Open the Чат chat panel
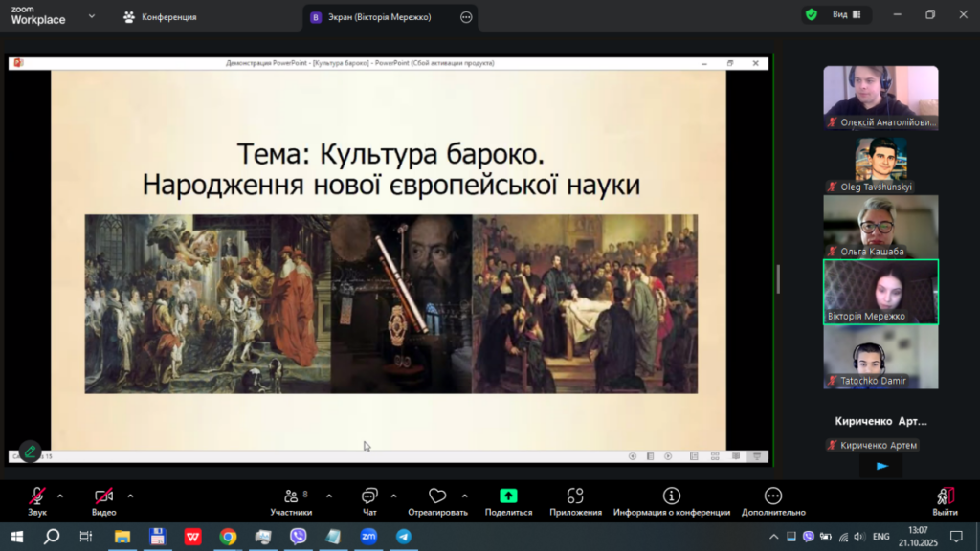 (x=369, y=500)
